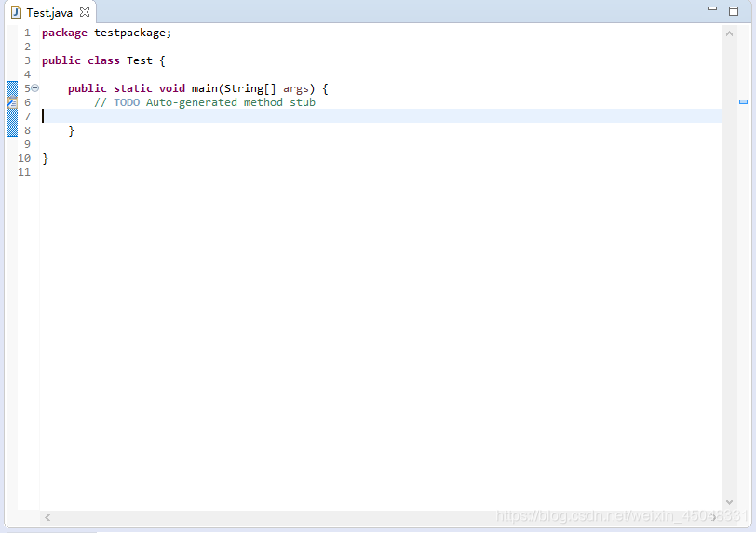Click 'static' keyword in main declaration
This screenshot has width=756, height=533.
coord(133,88)
